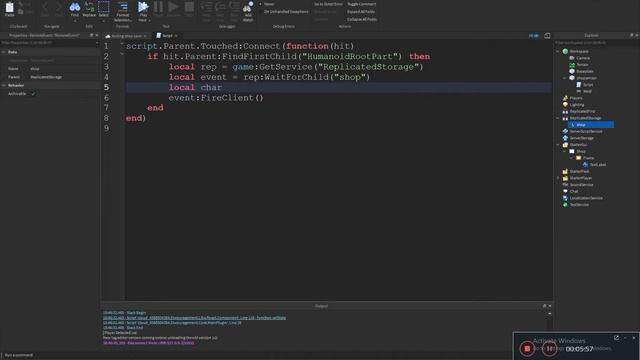Select the highlighted shop RemoteEvent in Explorer
The width and height of the screenshot is (640, 360).
[x=591, y=124]
